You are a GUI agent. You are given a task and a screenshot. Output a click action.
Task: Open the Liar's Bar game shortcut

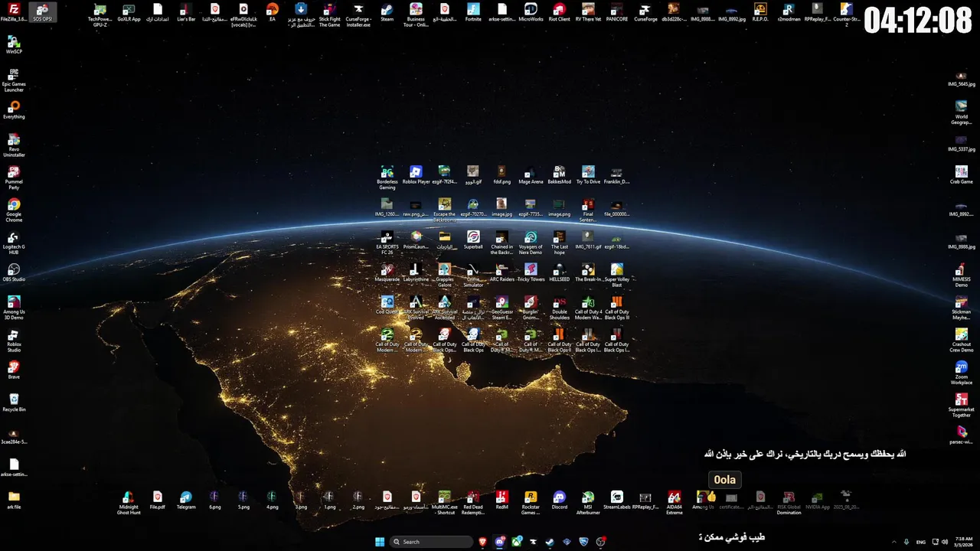pyautogui.click(x=186, y=12)
